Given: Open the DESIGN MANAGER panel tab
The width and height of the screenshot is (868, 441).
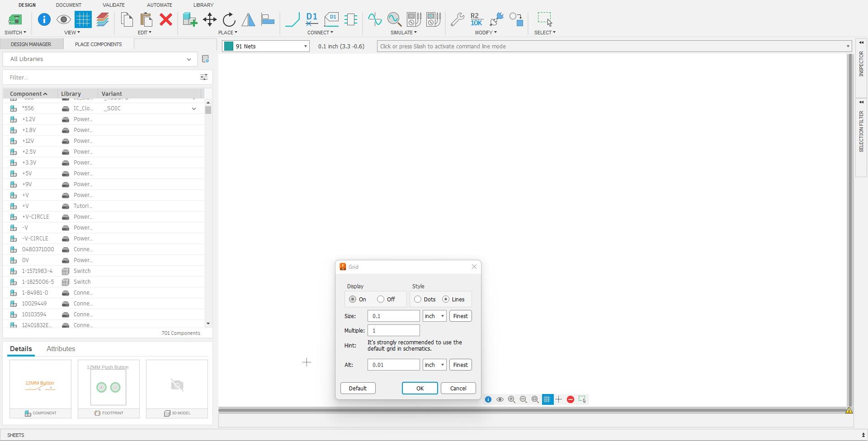Looking at the screenshot, I should [31, 44].
